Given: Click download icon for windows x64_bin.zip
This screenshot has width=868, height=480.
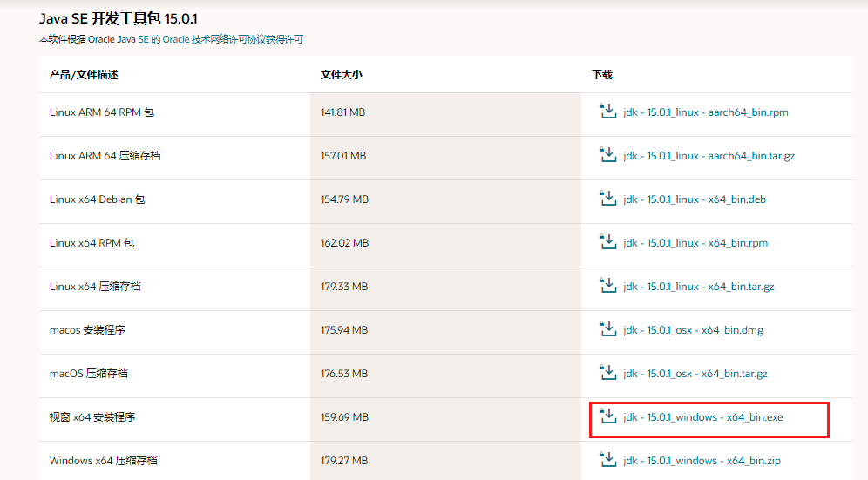Looking at the screenshot, I should click(x=607, y=459).
